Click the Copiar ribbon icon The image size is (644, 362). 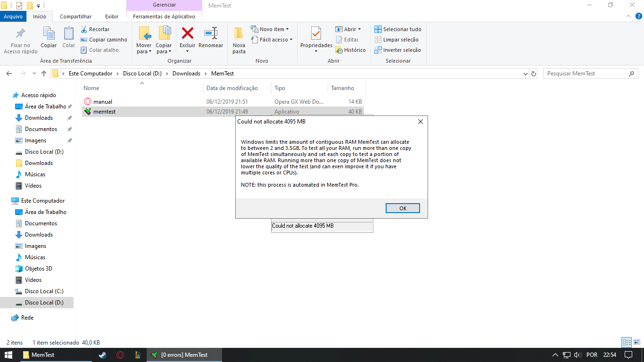pos(49,33)
